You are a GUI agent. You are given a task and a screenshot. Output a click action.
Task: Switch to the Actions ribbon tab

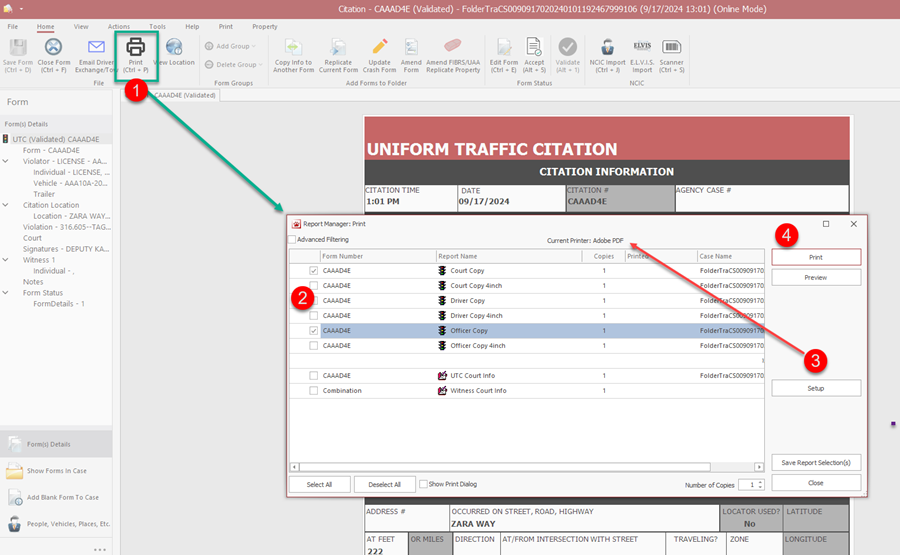coord(118,26)
